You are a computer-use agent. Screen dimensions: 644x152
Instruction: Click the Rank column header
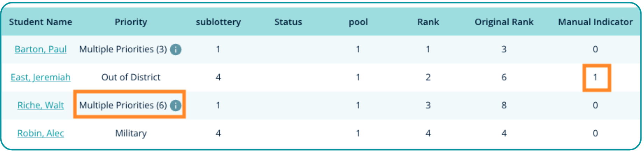(x=428, y=22)
